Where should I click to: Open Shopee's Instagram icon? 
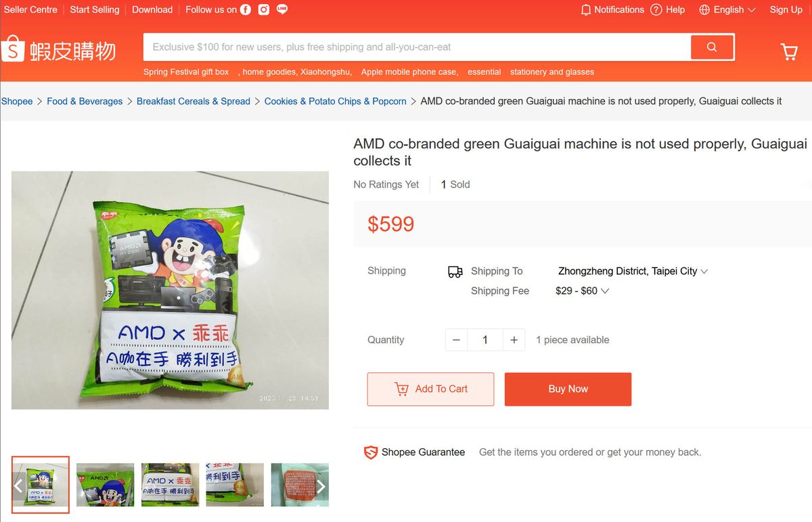[263, 9]
